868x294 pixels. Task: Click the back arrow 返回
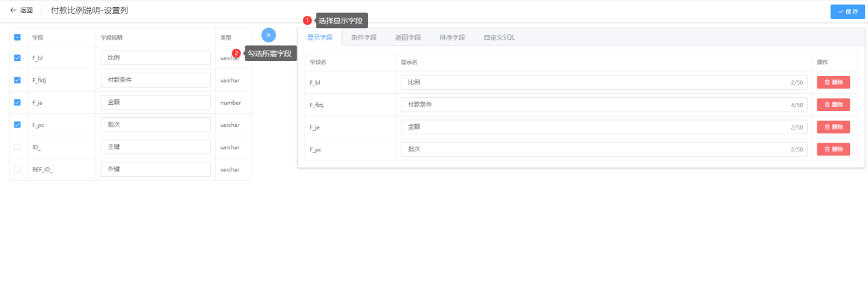pyautogui.click(x=21, y=10)
